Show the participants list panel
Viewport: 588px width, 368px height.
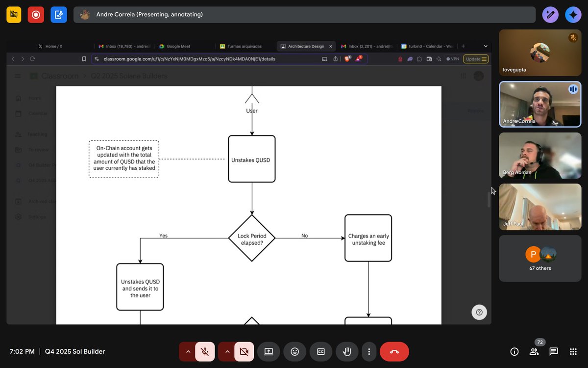534,351
